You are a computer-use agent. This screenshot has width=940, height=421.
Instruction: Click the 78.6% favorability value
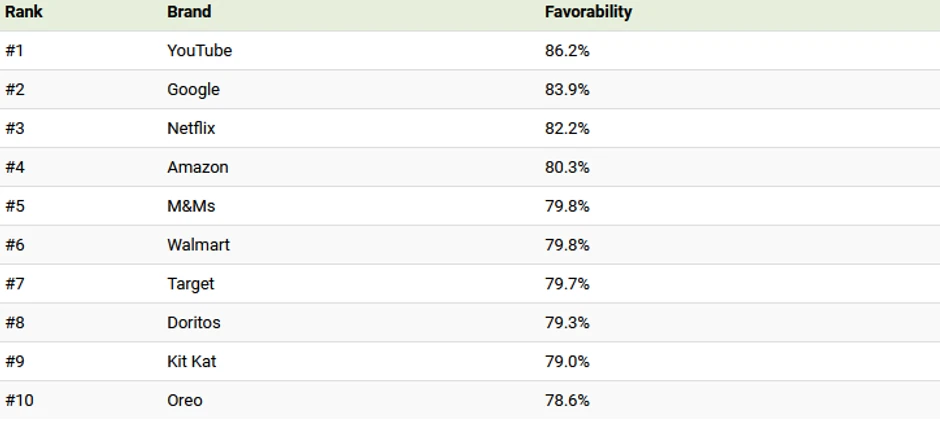567,401
